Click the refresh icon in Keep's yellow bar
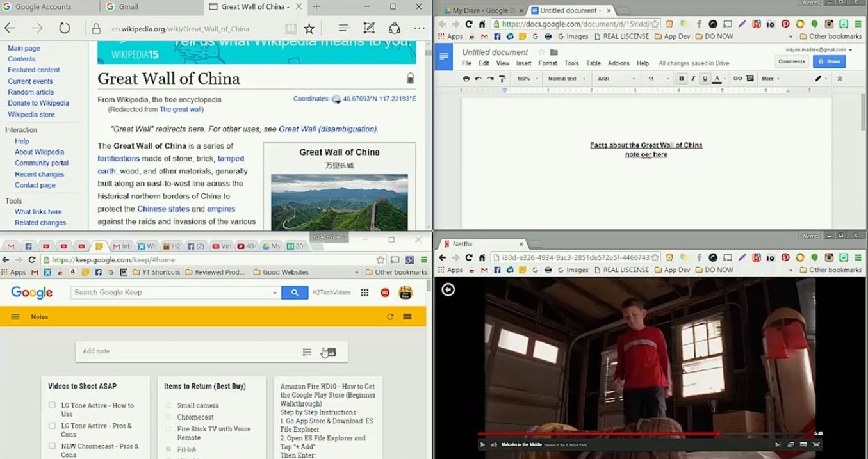This screenshot has width=868, height=459. tap(390, 317)
